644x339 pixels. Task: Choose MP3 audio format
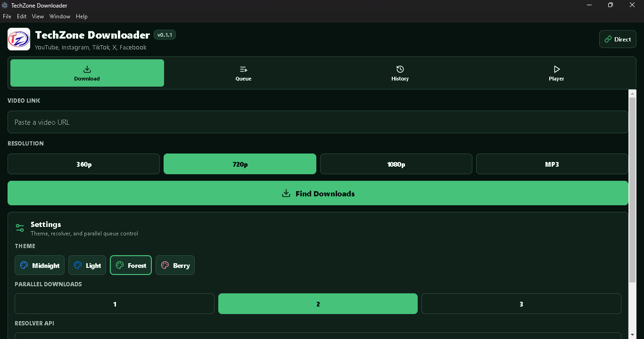click(552, 164)
